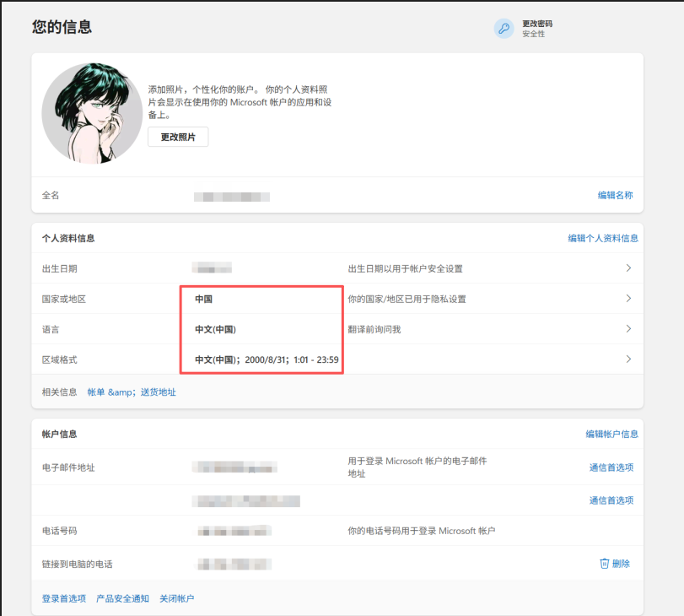Open the 产品安全通知 link
The height and width of the screenshot is (616, 684).
coord(122,598)
